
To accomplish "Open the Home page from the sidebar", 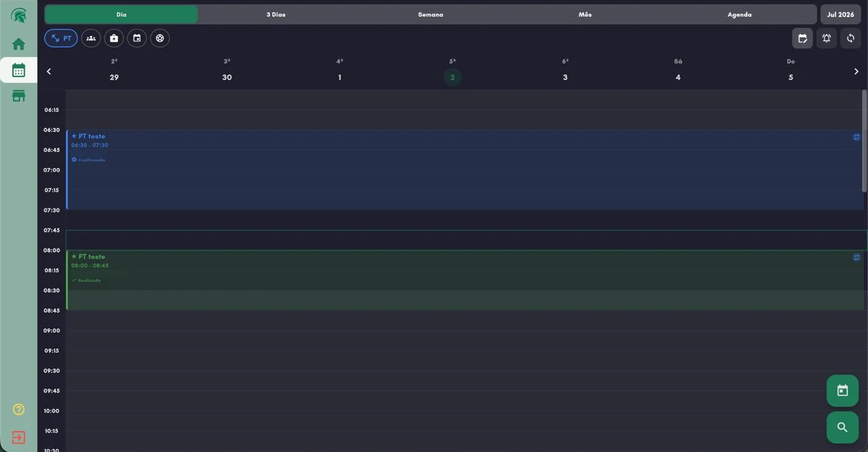I will 18,44.
